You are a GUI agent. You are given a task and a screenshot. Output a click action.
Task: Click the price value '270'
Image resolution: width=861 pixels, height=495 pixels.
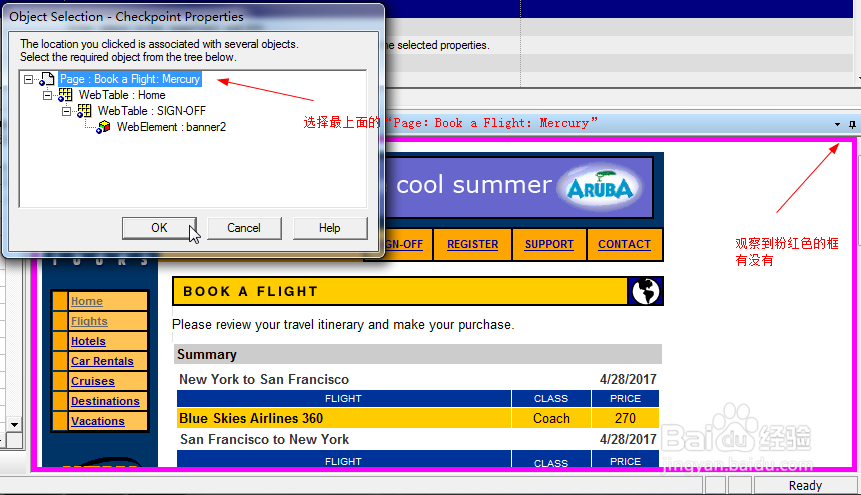(625, 419)
